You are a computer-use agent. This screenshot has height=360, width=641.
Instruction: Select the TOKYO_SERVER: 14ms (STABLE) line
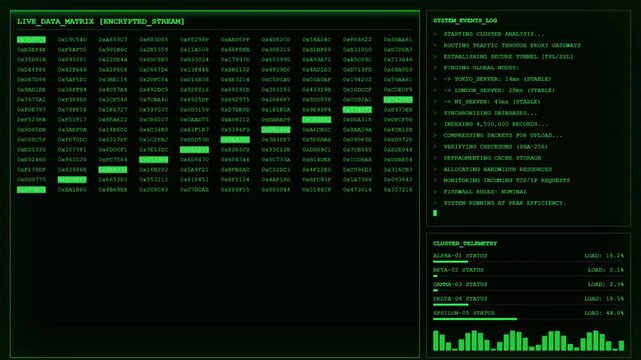pyautogui.click(x=497, y=79)
